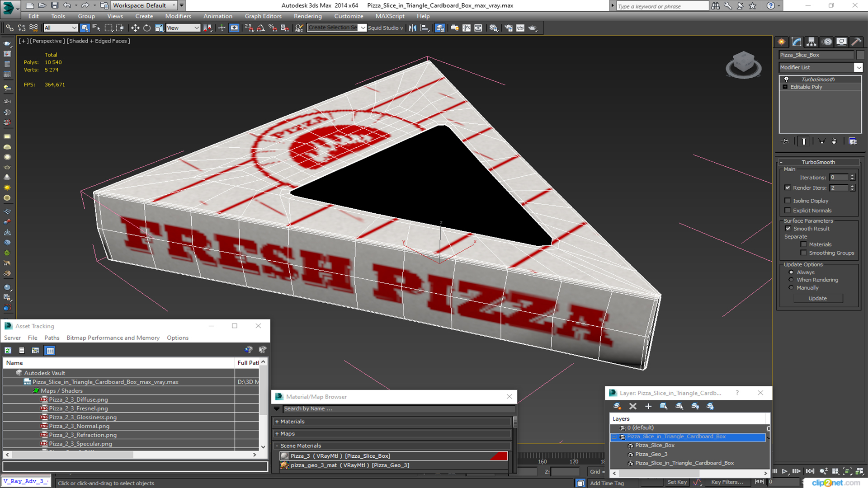Save file from quick access toolbar
The height and width of the screenshot is (488, 868).
[x=54, y=5]
